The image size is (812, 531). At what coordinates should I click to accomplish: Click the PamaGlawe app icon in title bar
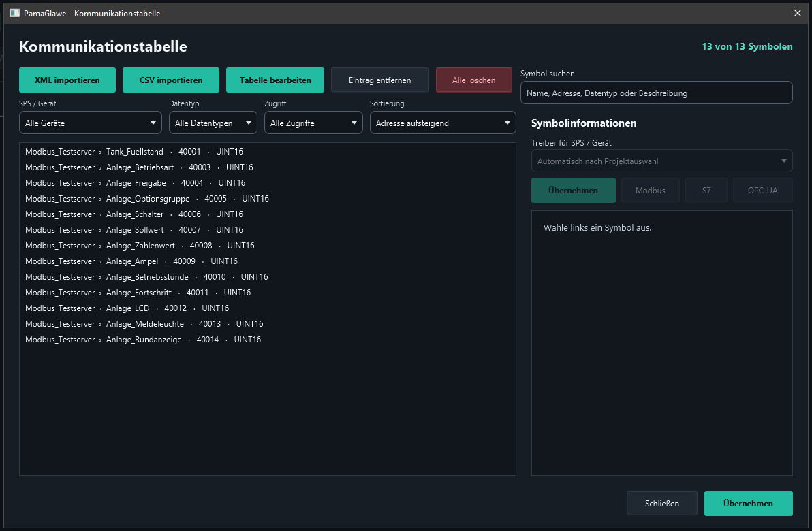pyautogui.click(x=14, y=13)
